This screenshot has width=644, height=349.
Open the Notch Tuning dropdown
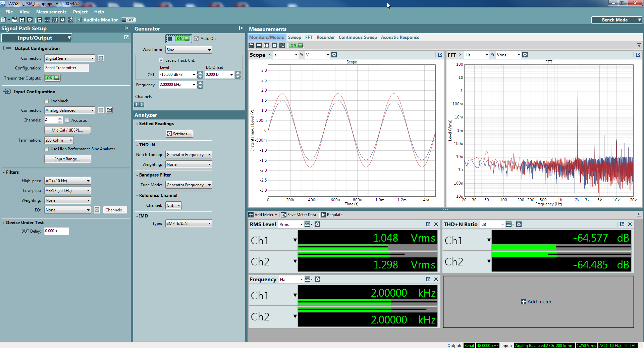point(189,155)
